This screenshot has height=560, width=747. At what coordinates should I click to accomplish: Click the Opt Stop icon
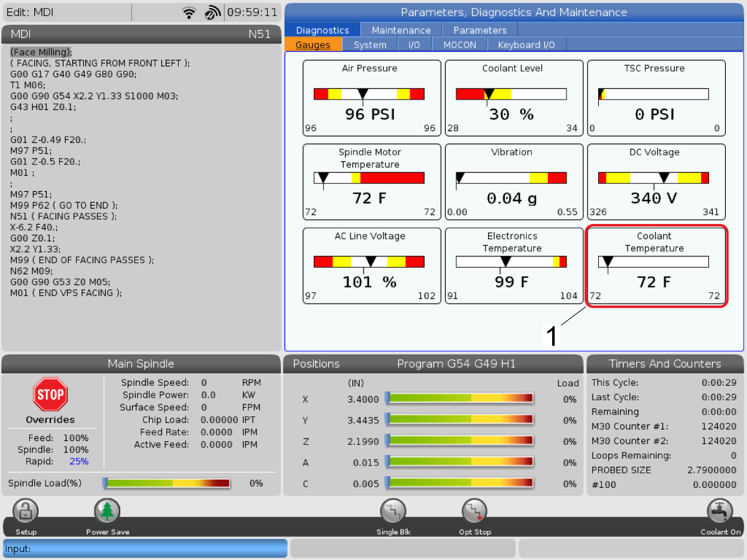click(474, 511)
